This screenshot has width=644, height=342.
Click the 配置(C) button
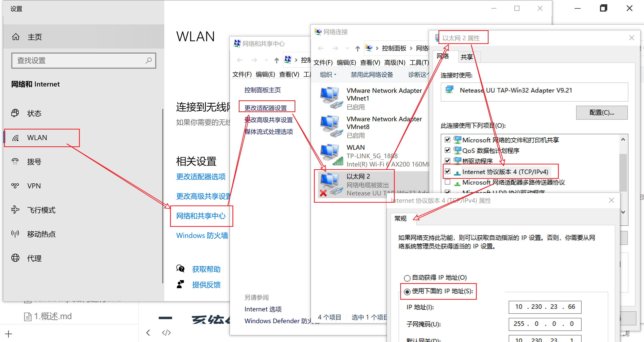[601, 112]
